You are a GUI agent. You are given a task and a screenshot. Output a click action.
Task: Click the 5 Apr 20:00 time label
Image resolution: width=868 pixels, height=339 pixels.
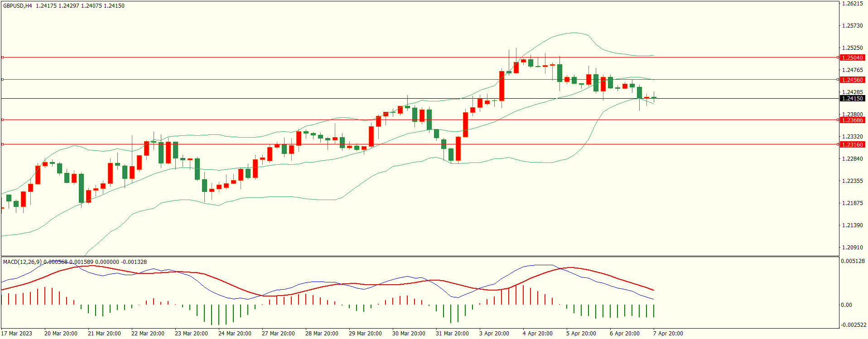tap(581, 334)
